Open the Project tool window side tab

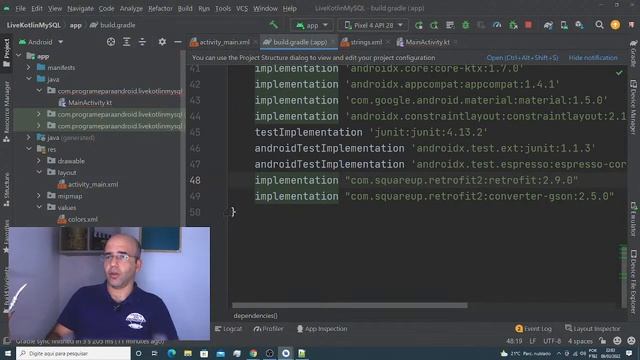click(6, 53)
